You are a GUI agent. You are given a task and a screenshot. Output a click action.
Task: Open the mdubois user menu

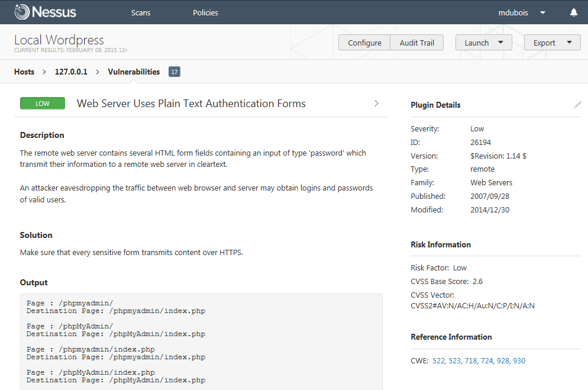(522, 13)
